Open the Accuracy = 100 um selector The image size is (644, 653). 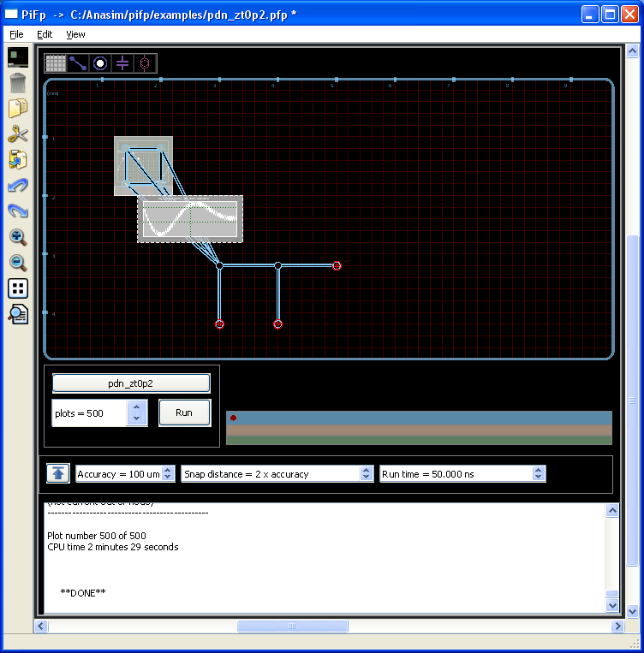(x=125, y=474)
